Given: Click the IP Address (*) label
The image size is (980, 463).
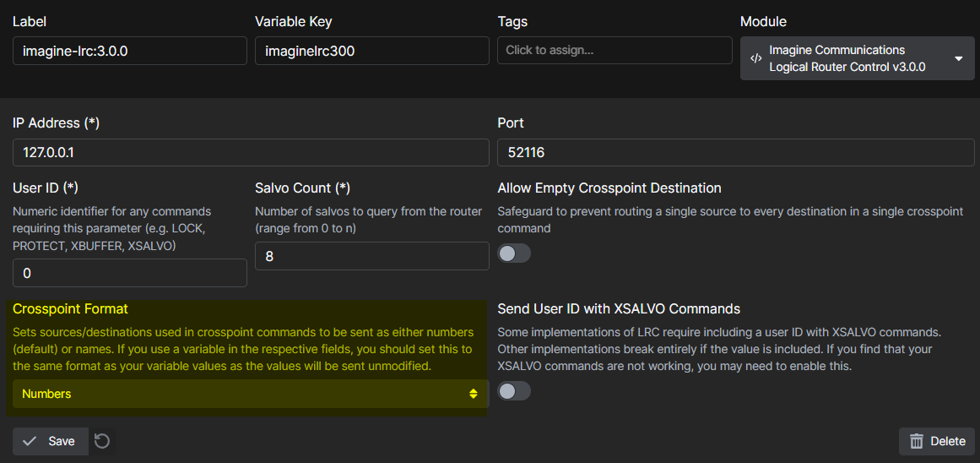Looking at the screenshot, I should point(57,123).
